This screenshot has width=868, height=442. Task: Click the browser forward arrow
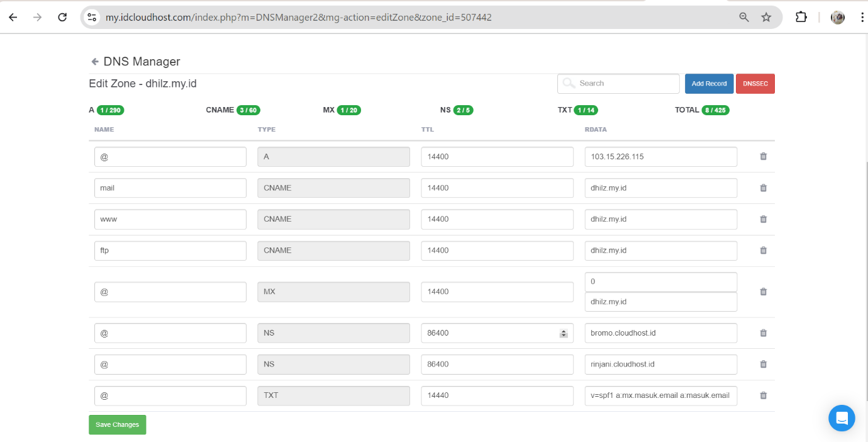tap(37, 18)
